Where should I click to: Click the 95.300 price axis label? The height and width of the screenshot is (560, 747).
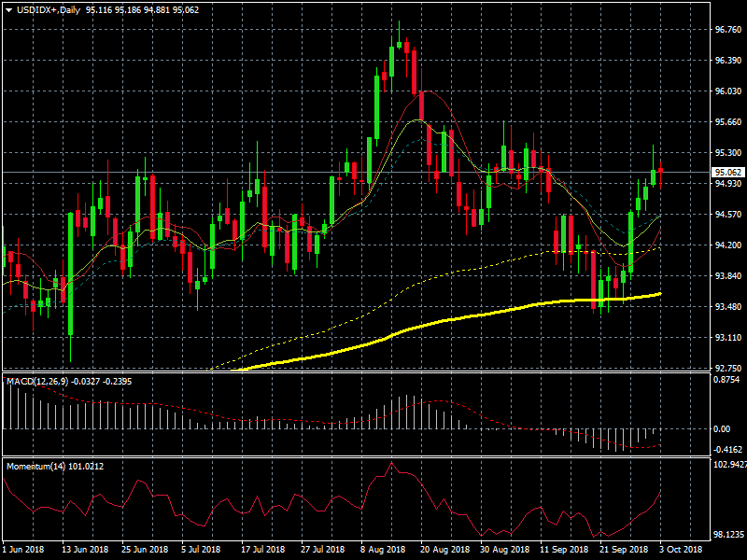pos(726,152)
